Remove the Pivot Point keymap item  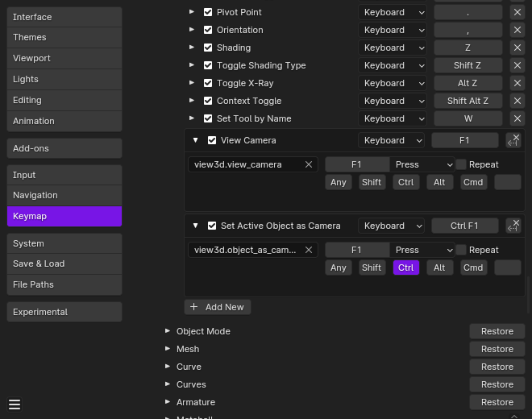click(517, 12)
